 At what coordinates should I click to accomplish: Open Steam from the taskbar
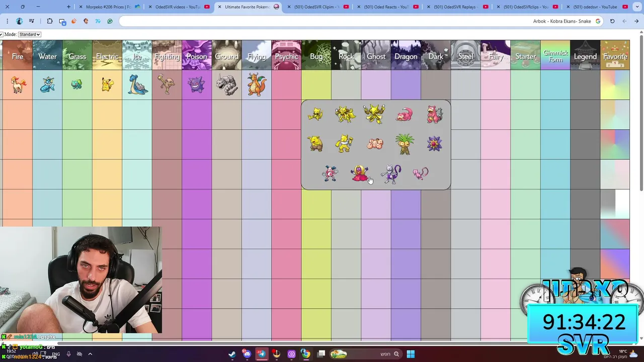coord(232,354)
